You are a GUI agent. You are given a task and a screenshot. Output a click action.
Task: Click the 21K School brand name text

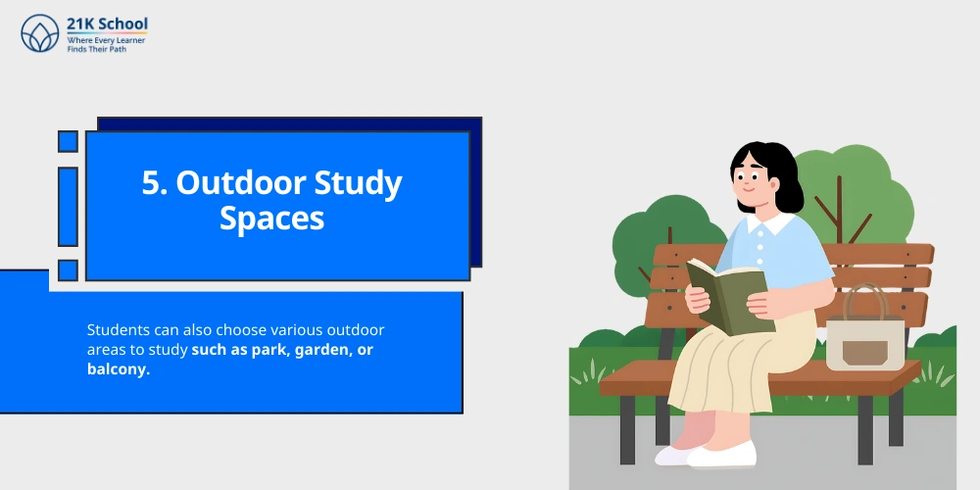click(x=107, y=24)
